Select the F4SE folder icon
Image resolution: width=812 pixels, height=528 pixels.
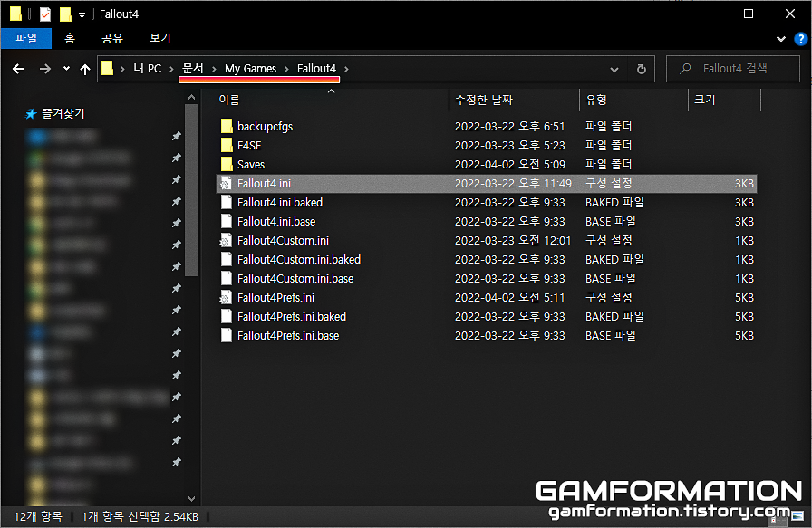coord(227,146)
